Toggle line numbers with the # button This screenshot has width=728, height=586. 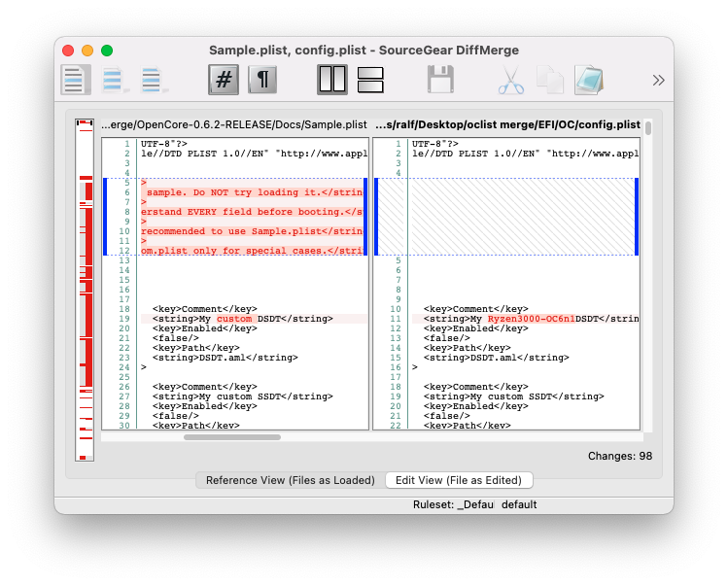coord(224,80)
